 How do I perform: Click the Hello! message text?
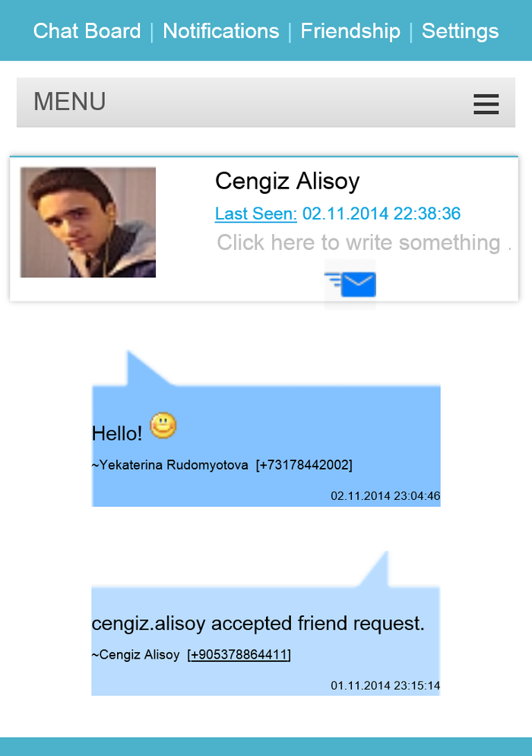pyautogui.click(x=116, y=433)
